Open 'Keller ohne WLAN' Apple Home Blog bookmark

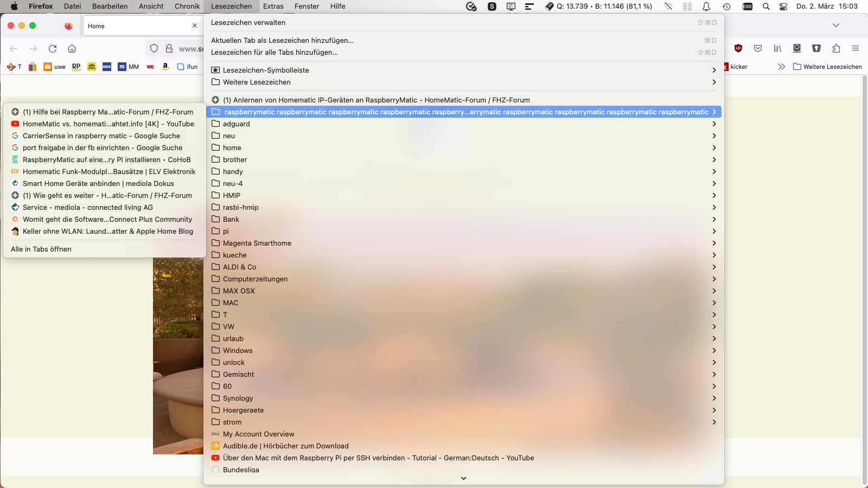click(x=105, y=231)
